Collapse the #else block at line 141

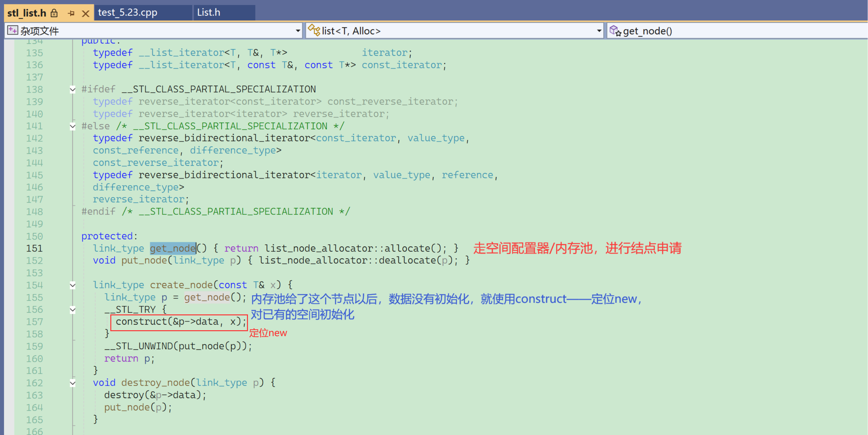(x=72, y=127)
